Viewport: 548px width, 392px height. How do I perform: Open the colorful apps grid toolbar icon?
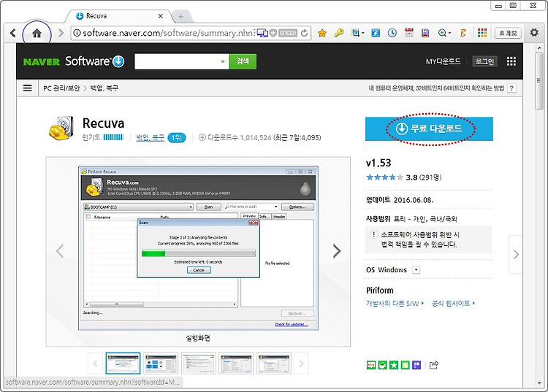pos(482,33)
